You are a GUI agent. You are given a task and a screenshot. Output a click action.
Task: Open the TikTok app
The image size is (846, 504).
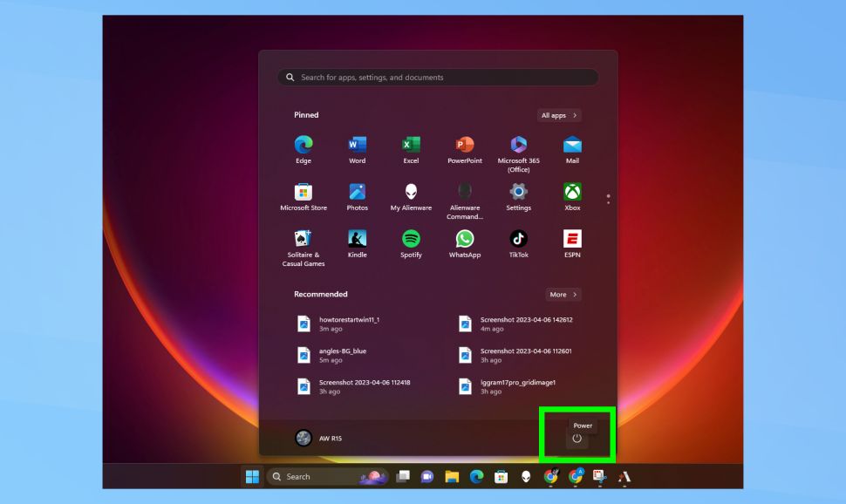click(518, 244)
